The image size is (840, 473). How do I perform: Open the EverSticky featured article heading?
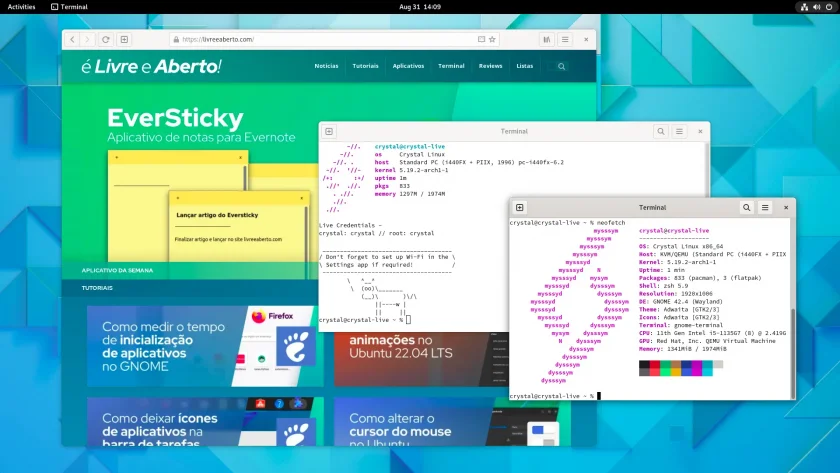pyautogui.click(x=175, y=118)
